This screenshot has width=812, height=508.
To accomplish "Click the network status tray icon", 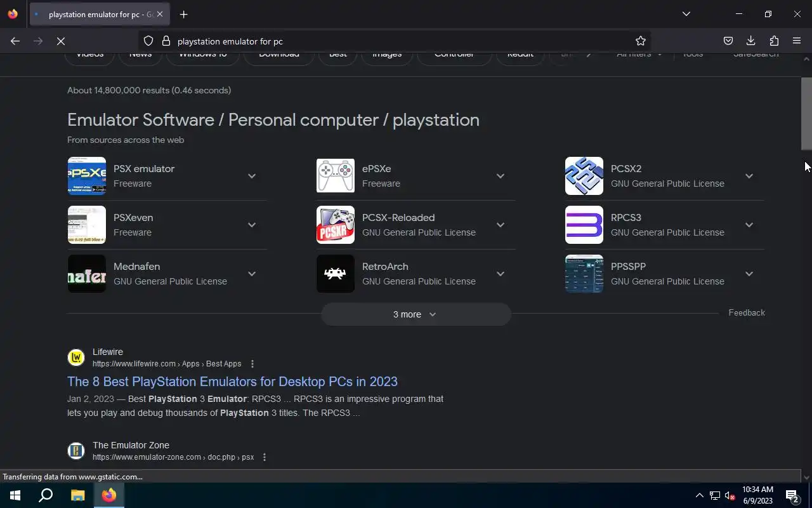I will click(715, 495).
